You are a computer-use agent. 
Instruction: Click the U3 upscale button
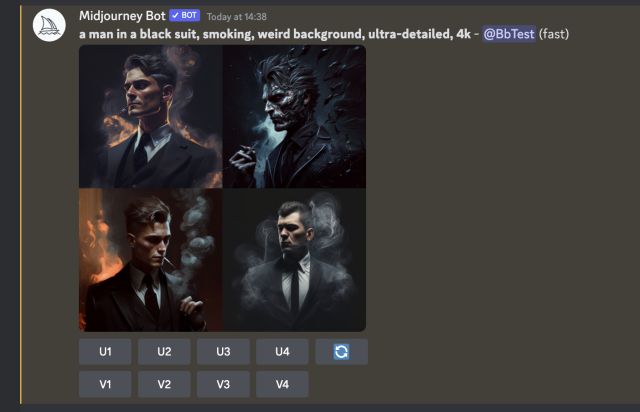(223, 352)
